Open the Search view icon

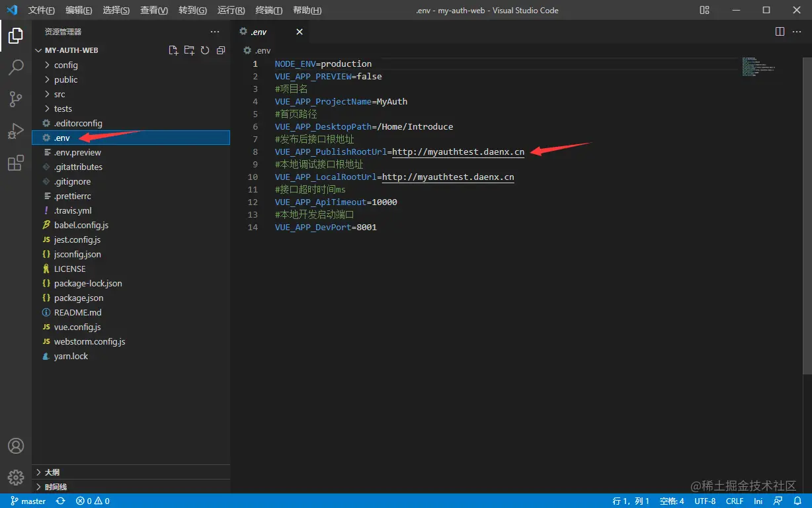click(16, 67)
